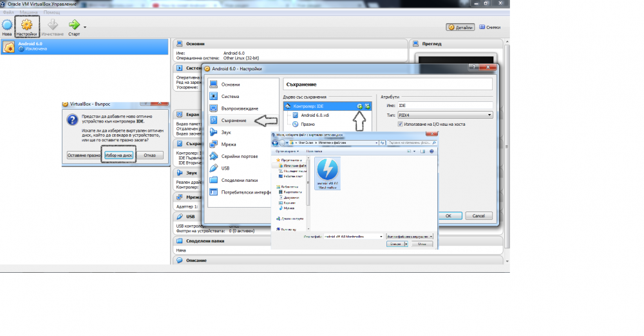
Task: Start the machine with the green Старт arrow
Action: [74, 27]
